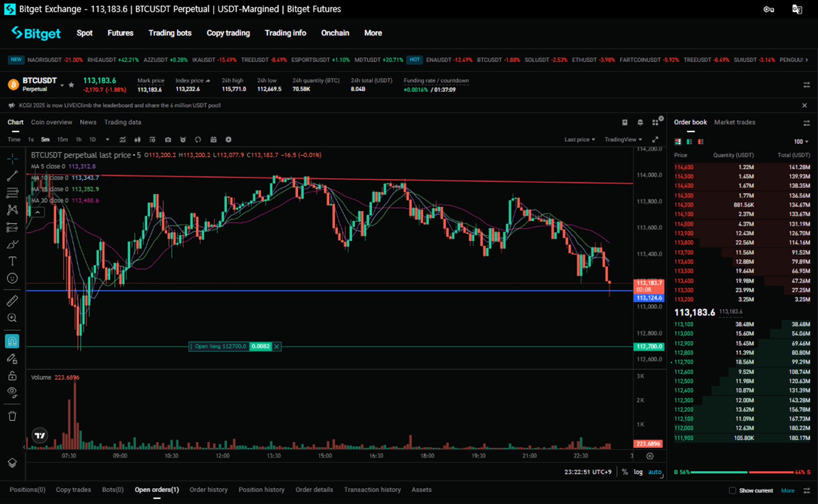818x504 pixels.
Task: Open chart settings icon in toolbar
Action: pyautogui.click(x=152, y=140)
